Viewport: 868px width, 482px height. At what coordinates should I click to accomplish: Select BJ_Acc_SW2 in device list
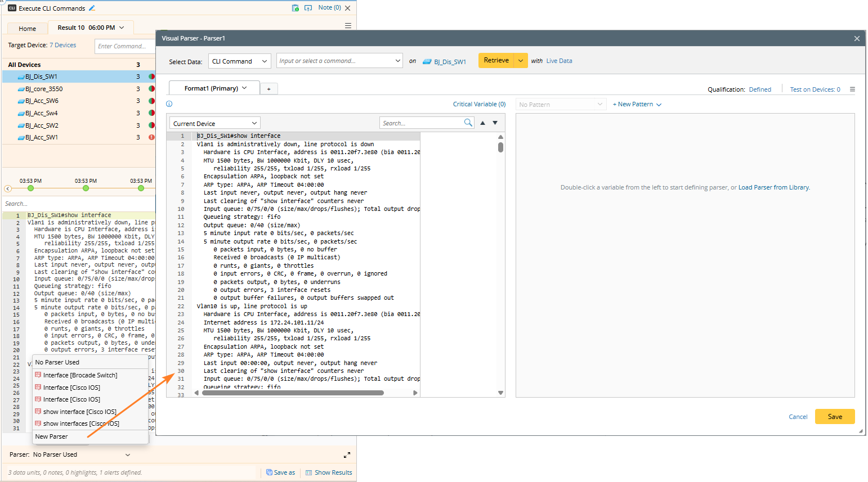tap(79, 125)
